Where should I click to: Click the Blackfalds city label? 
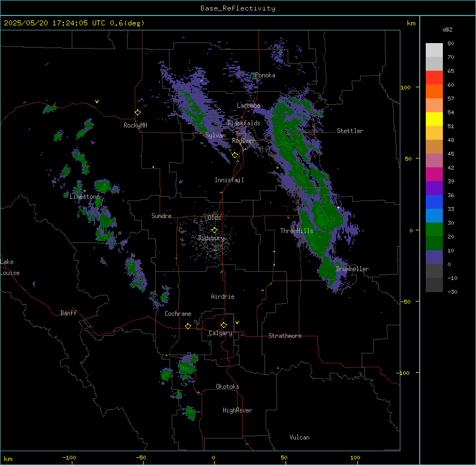pos(244,123)
